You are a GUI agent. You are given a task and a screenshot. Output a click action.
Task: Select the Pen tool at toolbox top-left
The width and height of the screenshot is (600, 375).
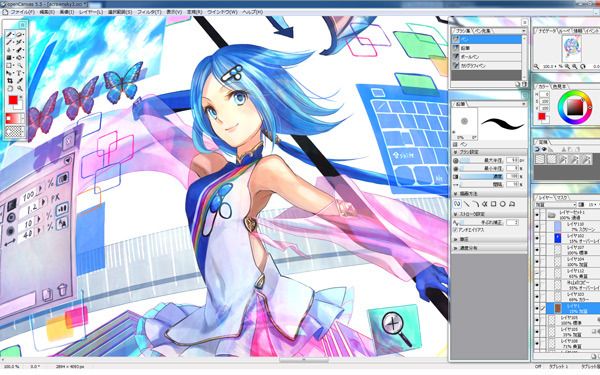(10, 35)
